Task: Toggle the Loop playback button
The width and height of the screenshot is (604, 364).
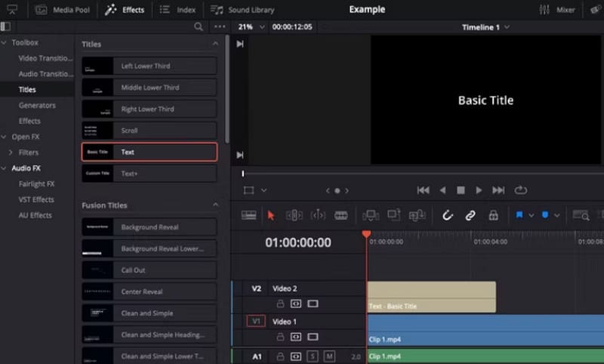Action: [521, 190]
